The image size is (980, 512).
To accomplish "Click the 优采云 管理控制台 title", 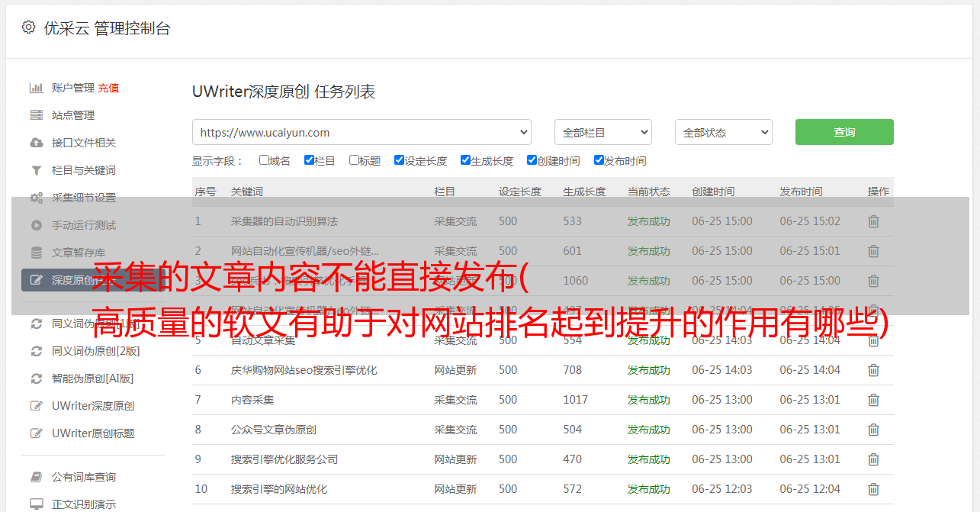I will [107, 28].
